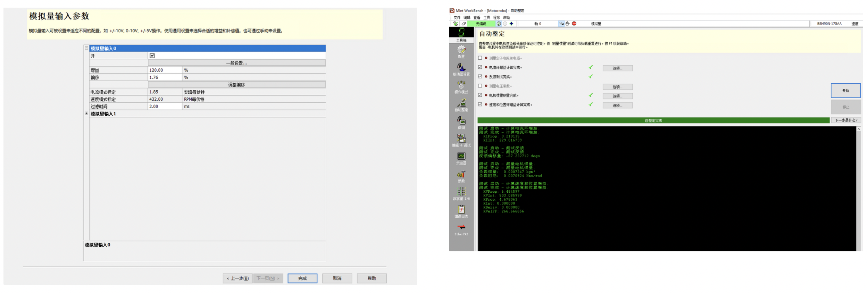
Task: Click the hand icon in the toolbar
Action: [x=567, y=24]
